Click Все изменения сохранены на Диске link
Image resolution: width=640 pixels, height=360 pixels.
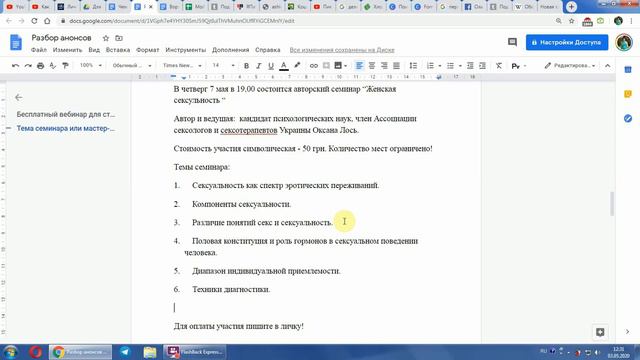342,50
